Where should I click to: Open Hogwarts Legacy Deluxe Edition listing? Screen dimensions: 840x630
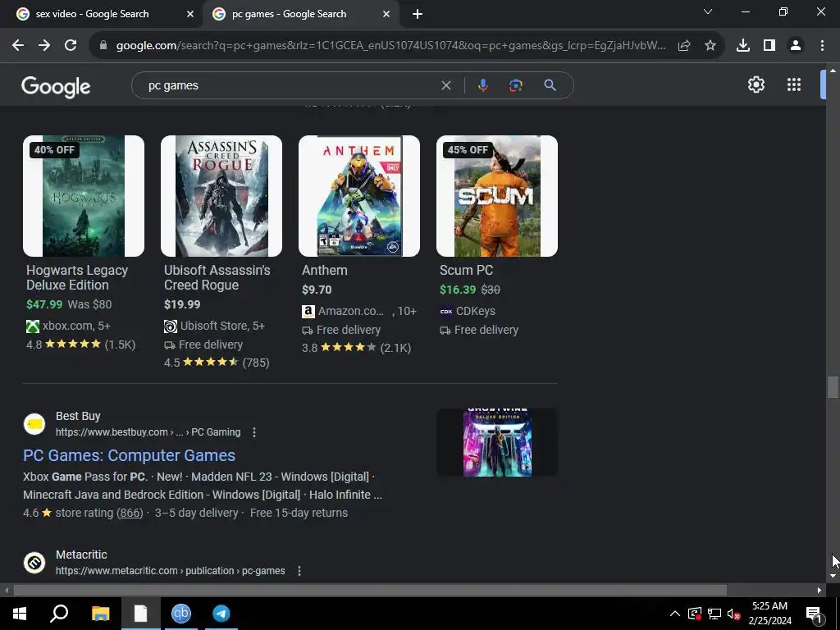click(77, 277)
